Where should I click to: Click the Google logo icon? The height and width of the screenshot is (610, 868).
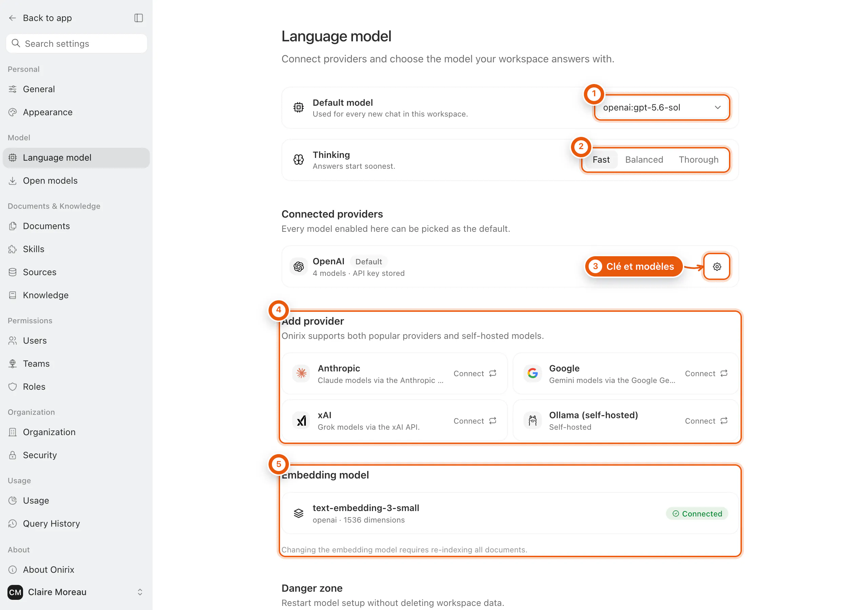click(533, 373)
